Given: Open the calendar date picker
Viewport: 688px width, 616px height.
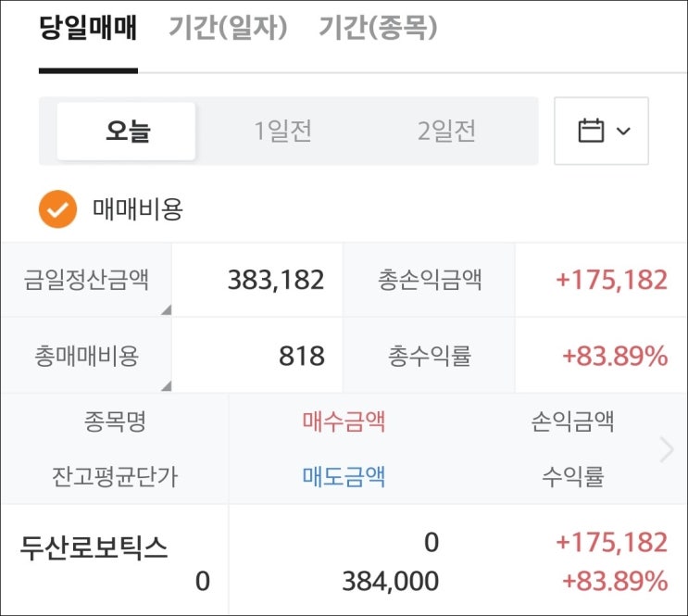Looking at the screenshot, I should [591, 131].
